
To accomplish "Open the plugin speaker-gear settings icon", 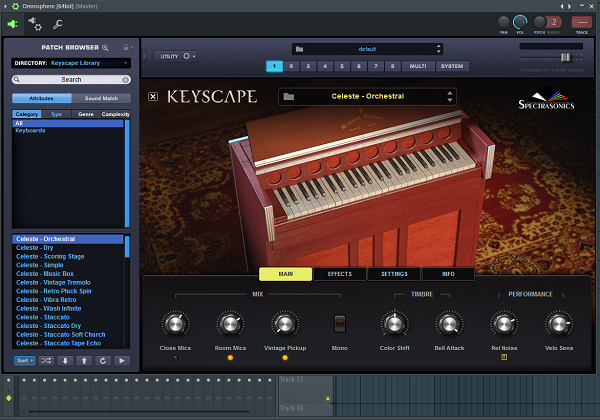I will [35, 24].
